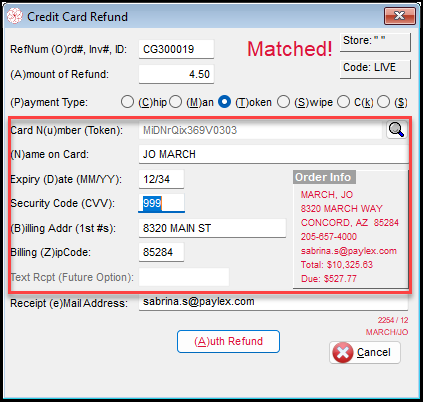Close the Credit Card Refund dialog
The height and width of the screenshot is (402, 423).
(400, 16)
